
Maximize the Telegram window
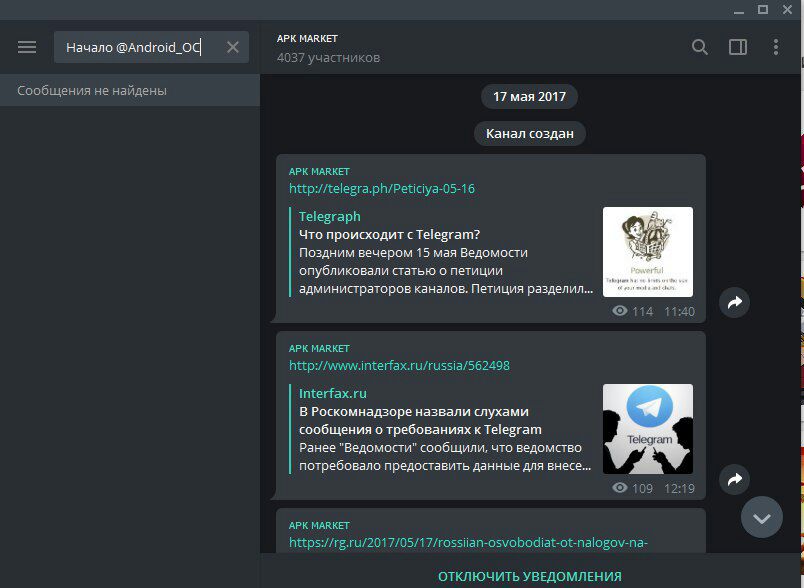[763, 9]
